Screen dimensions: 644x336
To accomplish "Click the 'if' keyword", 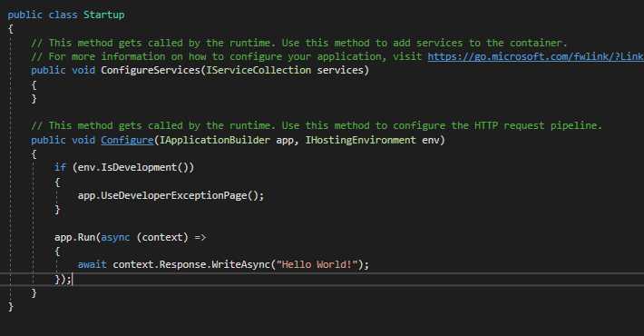I will 60,167.
